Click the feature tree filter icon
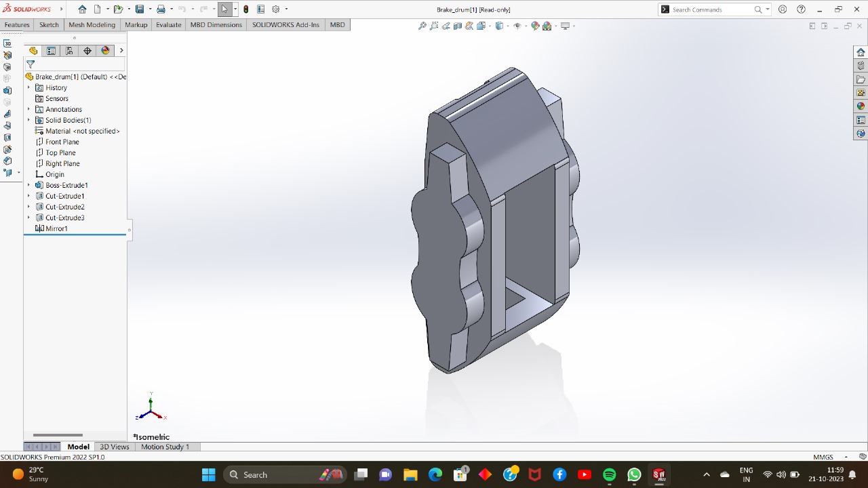The height and width of the screenshot is (488, 868). point(31,64)
